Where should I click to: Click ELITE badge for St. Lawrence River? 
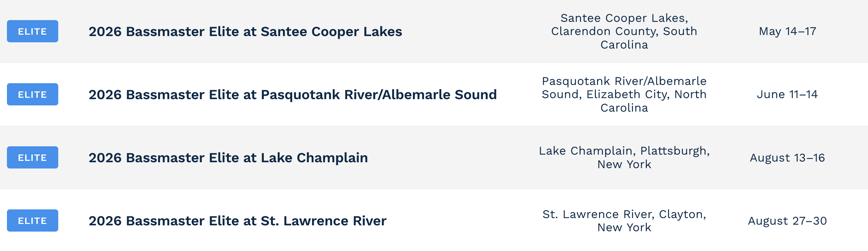(x=33, y=220)
